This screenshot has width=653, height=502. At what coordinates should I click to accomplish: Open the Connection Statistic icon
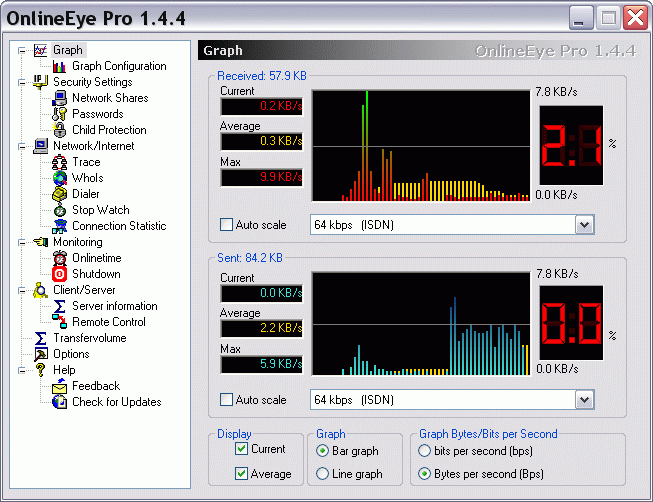(60, 226)
